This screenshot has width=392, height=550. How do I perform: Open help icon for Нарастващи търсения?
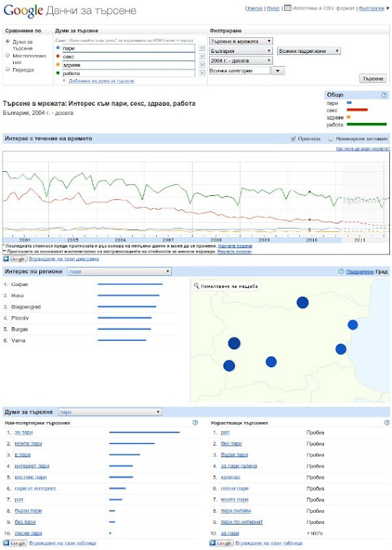(x=386, y=423)
